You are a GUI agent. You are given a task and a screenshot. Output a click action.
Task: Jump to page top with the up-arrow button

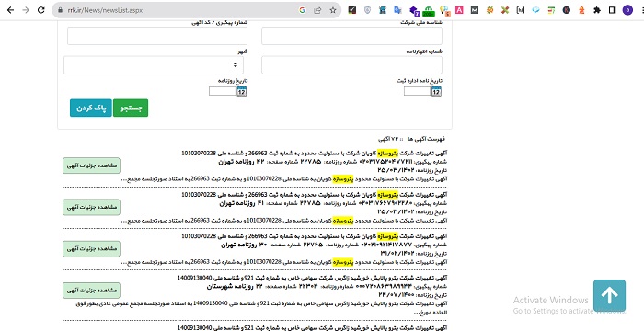coord(609,295)
